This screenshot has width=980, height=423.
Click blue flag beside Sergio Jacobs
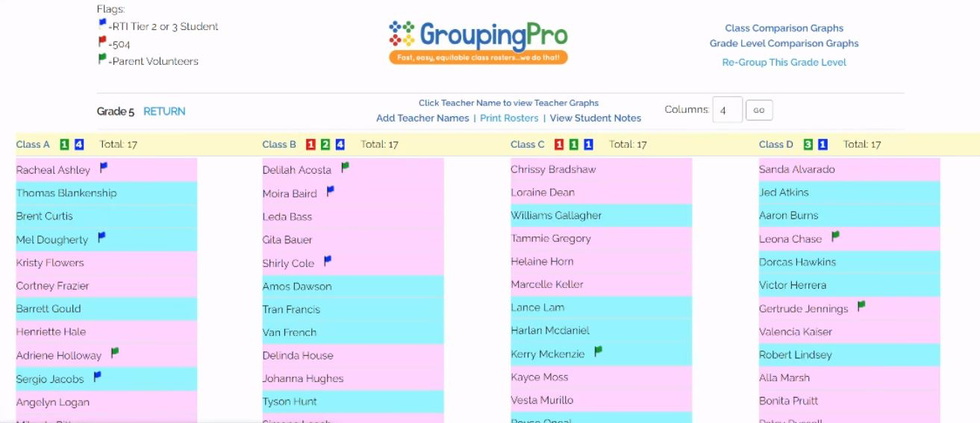[x=97, y=377]
